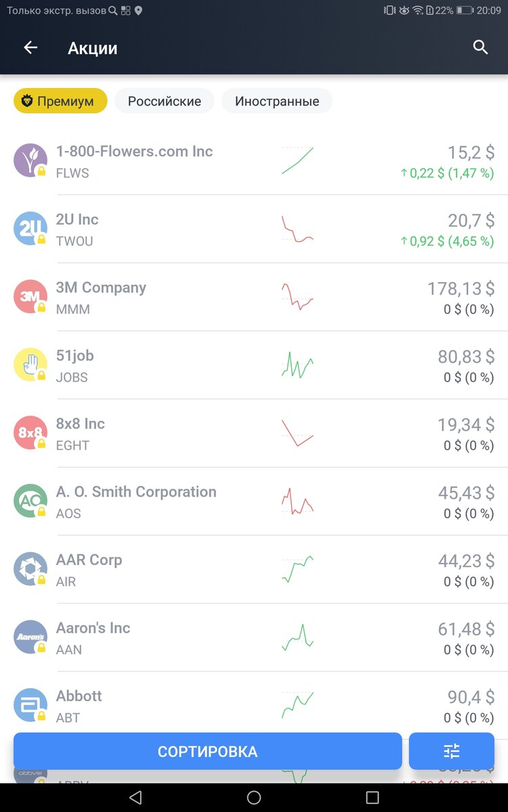Open filter settings sliders button

click(x=452, y=751)
